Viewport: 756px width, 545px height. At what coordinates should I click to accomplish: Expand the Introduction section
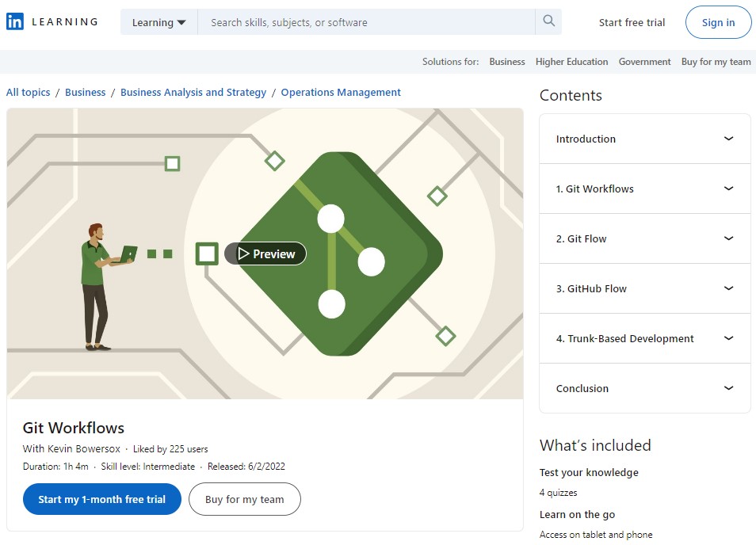(x=645, y=139)
